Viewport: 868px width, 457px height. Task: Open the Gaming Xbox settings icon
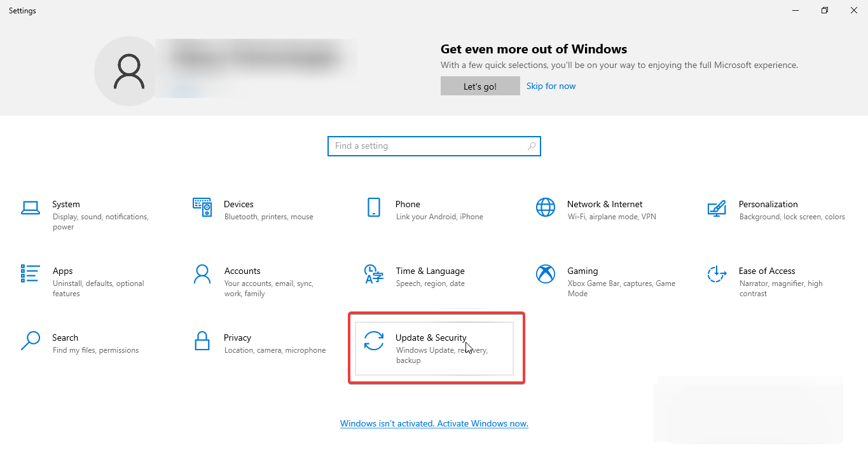tap(546, 275)
